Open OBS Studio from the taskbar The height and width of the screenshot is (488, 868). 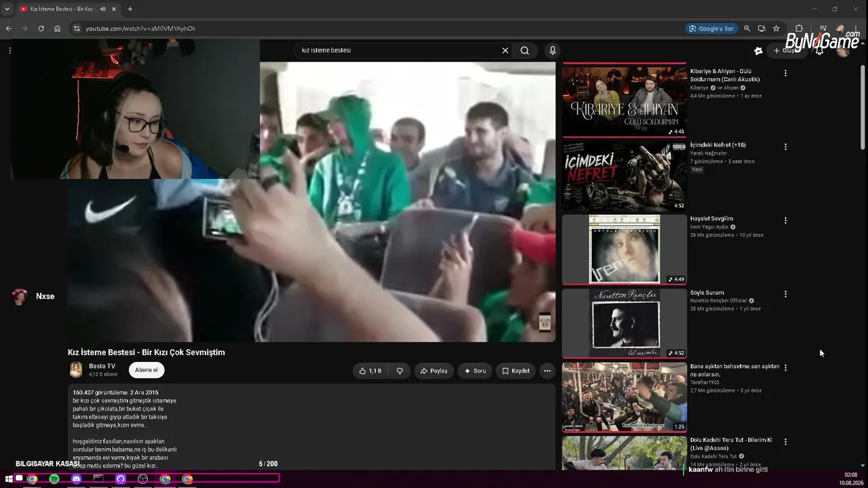(143, 479)
